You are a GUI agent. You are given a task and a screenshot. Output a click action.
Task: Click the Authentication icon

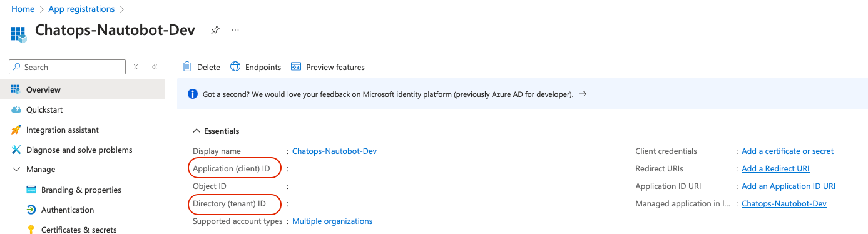31,210
